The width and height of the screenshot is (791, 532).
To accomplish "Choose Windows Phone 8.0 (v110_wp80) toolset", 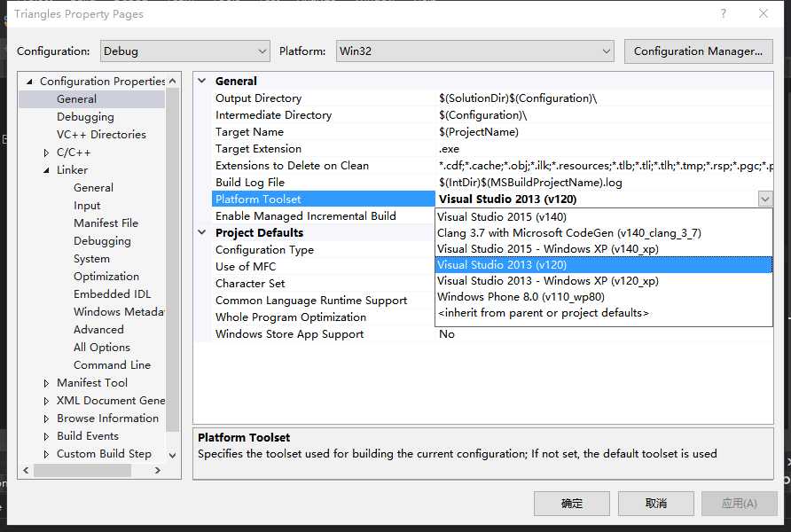I will (x=603, y=296).
